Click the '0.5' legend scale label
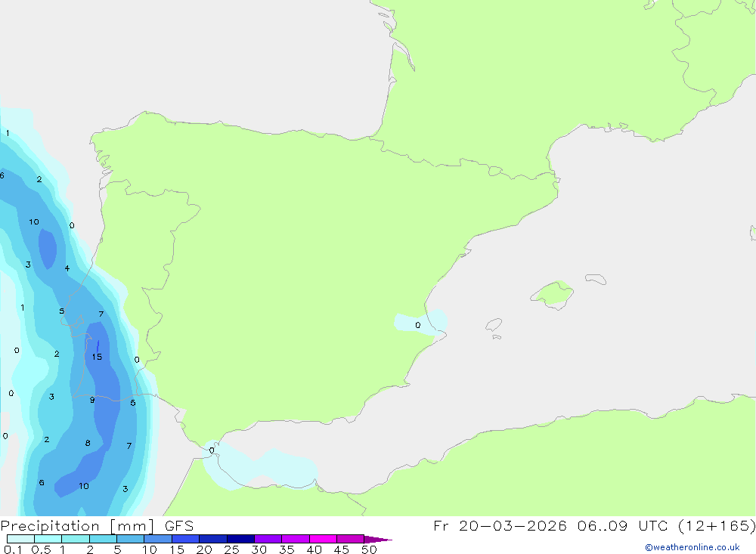This screenshot has width=756, height=554. [x=41, y=549]
